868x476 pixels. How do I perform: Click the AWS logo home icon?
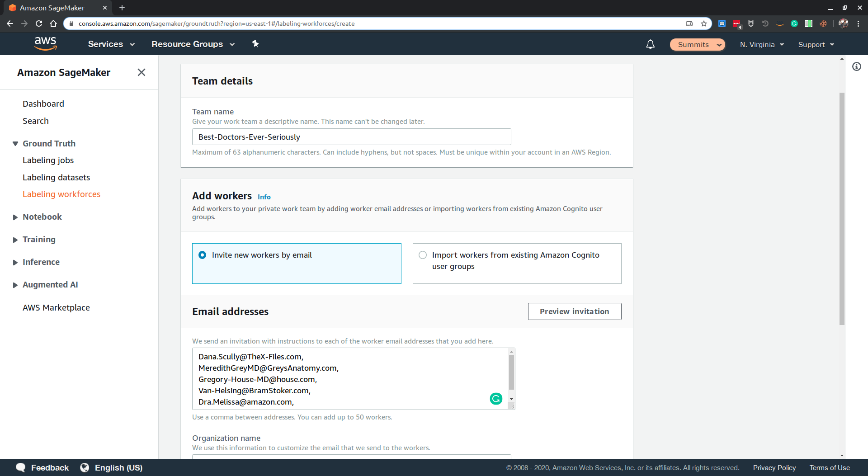(46, 44)
